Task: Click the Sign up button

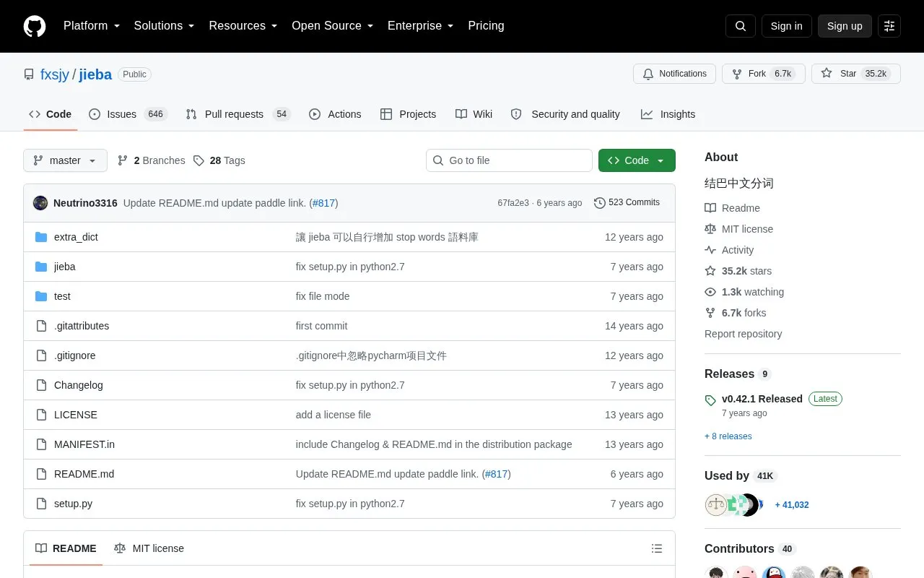Action: (x=845, y=26)
